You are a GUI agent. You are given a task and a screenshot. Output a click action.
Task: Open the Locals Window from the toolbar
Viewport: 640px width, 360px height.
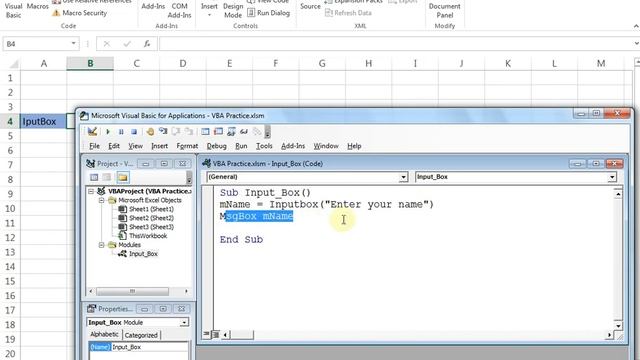pyautogui.click(x=205, y=131)
